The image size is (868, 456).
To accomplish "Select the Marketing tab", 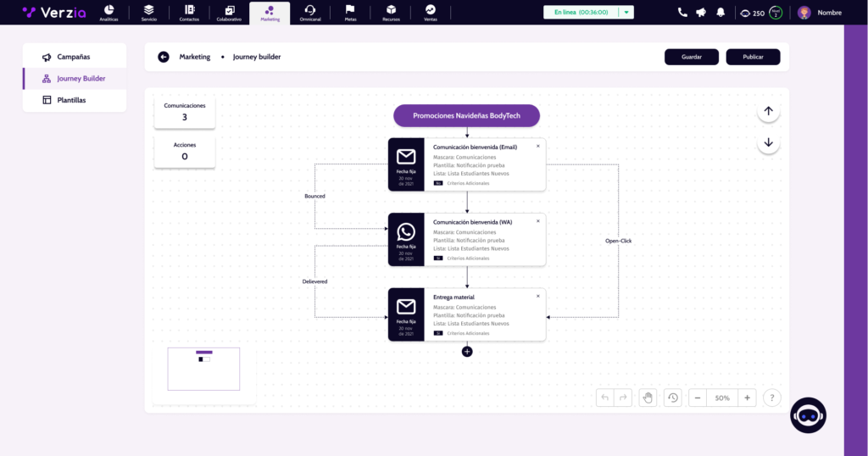I will click(270, 13).
